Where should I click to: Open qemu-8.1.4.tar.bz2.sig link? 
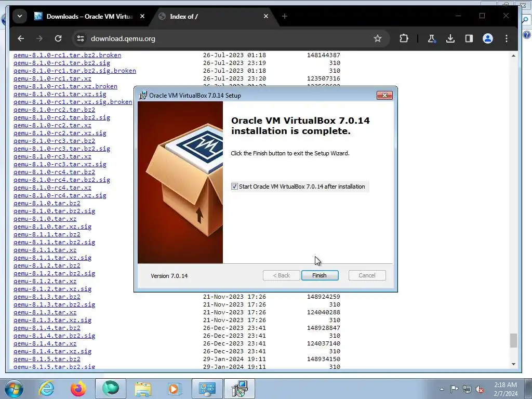tap(54, 336)
